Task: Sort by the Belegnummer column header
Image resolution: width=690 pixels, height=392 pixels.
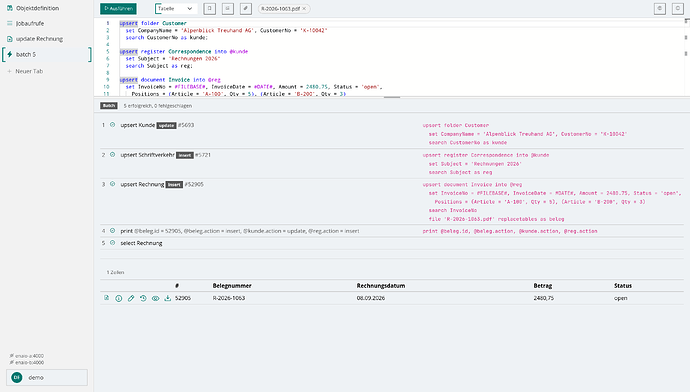Action: click(232, 286)
